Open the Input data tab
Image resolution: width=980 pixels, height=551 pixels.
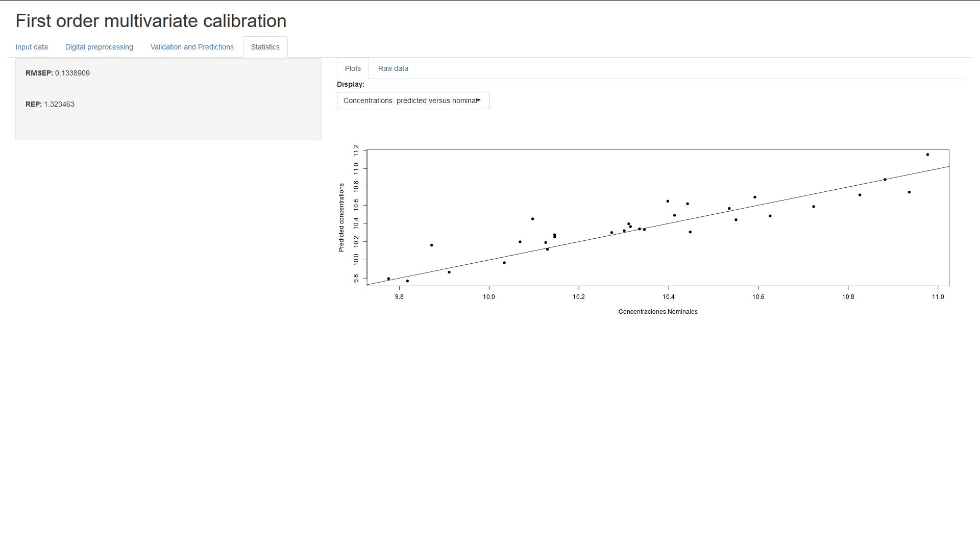pyautogui.click(x=32, y=47)
